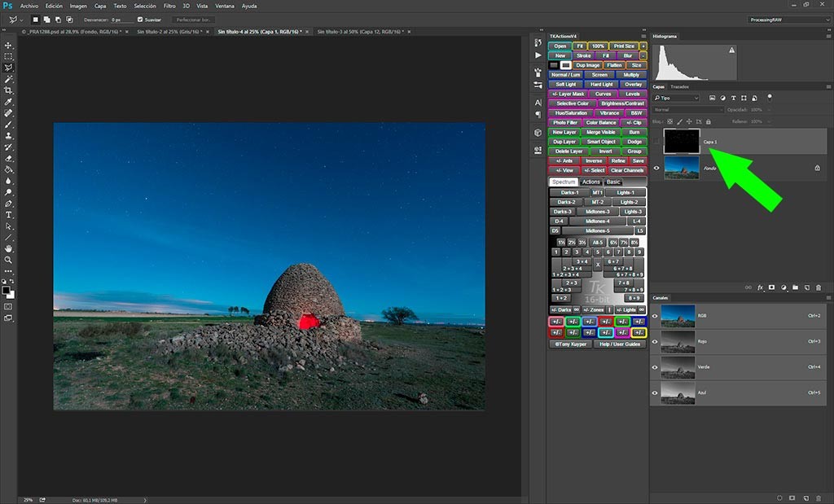Screen dimensions: 834x504
Task: Toggle the Suavizar checkbox
Action: pyautogui.click(x=140, y=19)
